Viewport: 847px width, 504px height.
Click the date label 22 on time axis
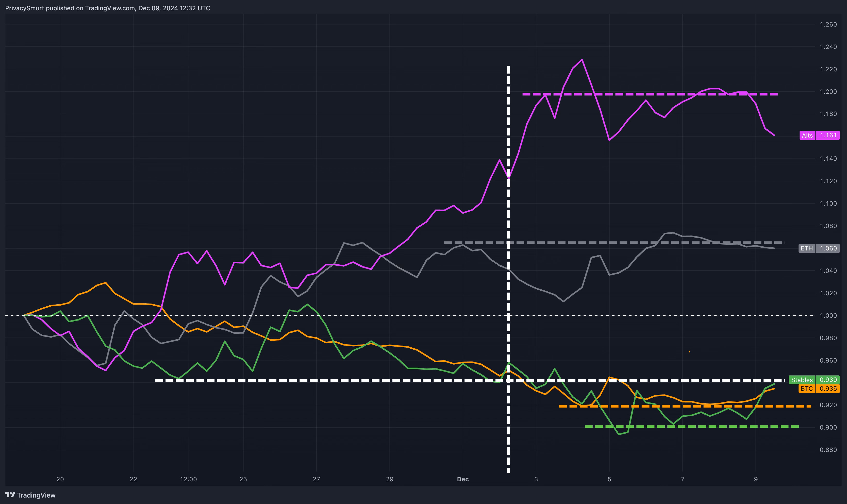[x=133, y=479]
